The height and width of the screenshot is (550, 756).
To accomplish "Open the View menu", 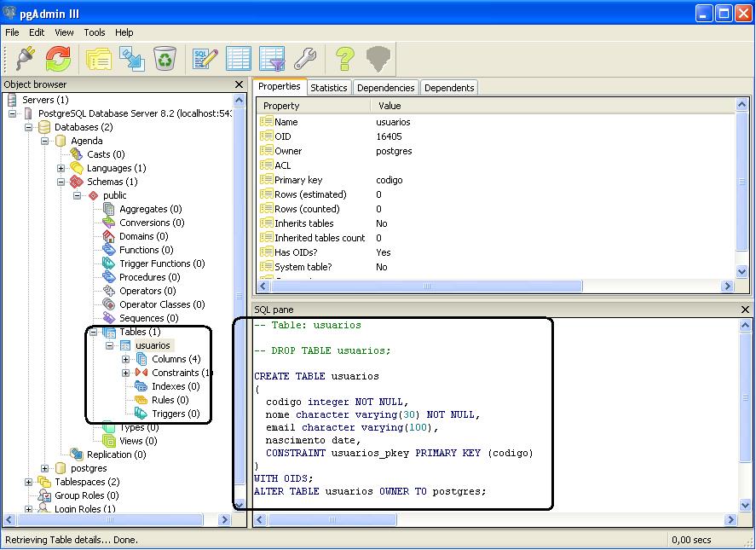I will (x=64, y=32).
